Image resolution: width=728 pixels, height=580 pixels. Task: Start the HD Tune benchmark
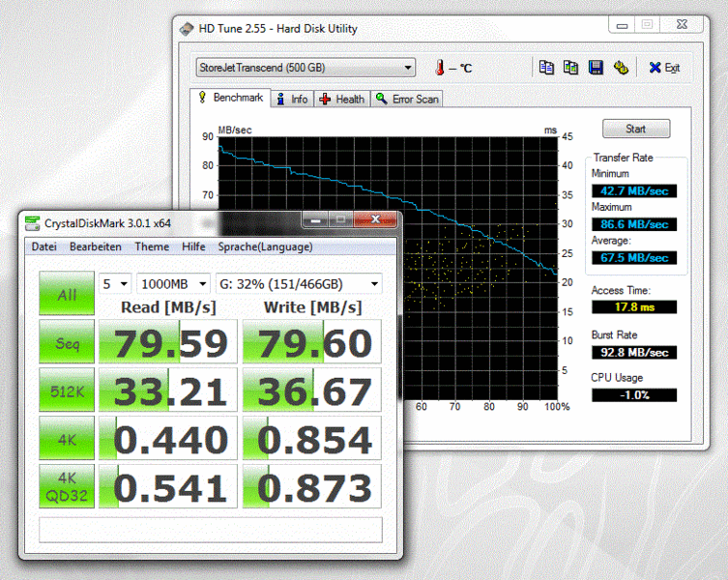click(636, 129)
